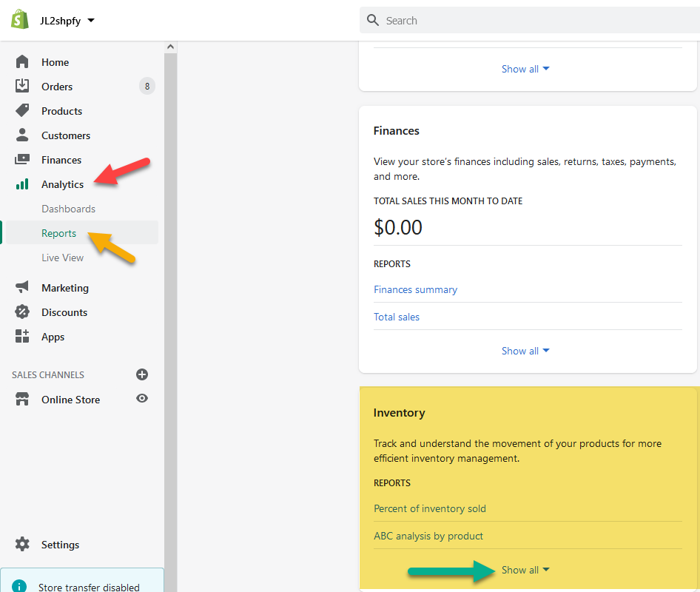
Task: Click the Analytics bar chart icon
Action: (22, 184)
